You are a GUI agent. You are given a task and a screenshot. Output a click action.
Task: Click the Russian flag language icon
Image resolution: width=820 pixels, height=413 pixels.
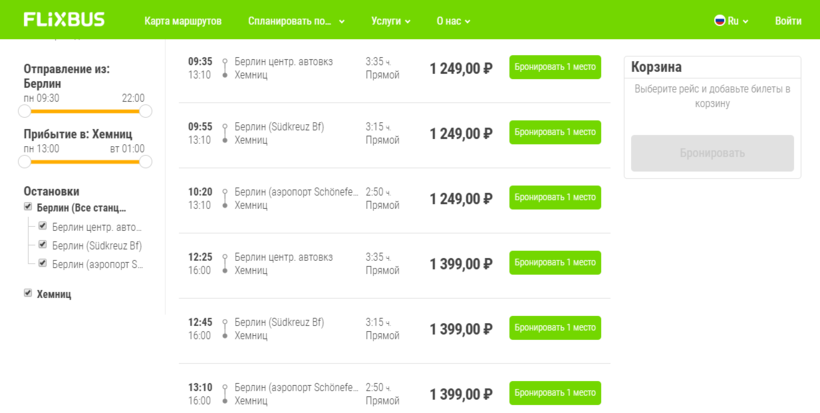tap(719, 20)
